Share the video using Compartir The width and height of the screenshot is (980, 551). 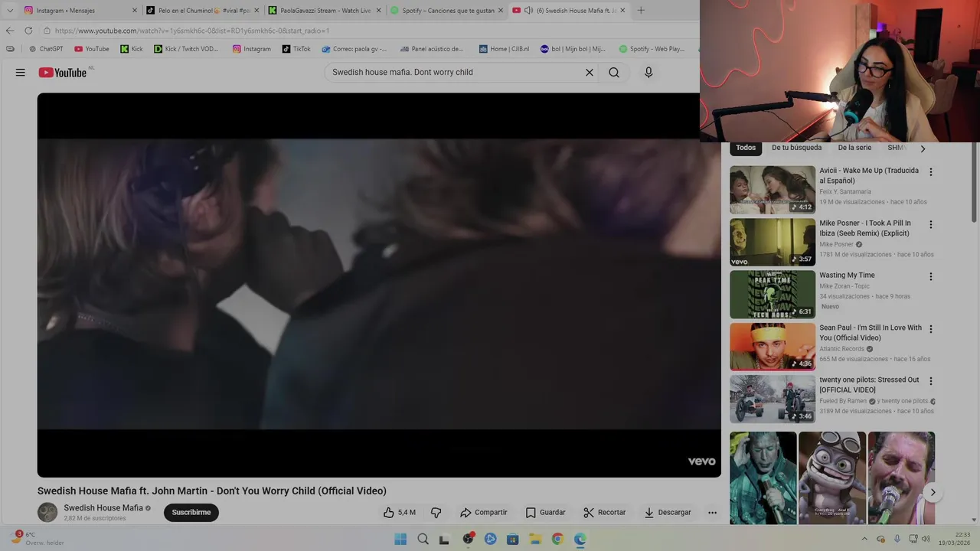(484, 513)
